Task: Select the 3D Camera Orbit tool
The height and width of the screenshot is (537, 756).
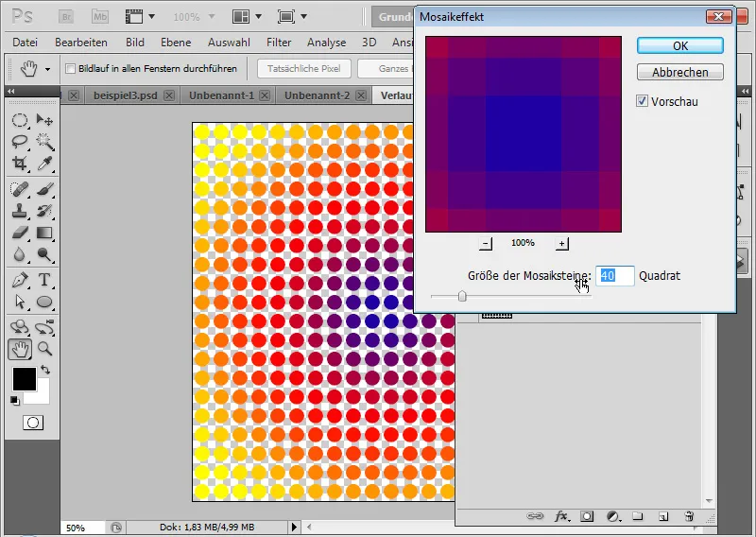Action: click(44, 327)
